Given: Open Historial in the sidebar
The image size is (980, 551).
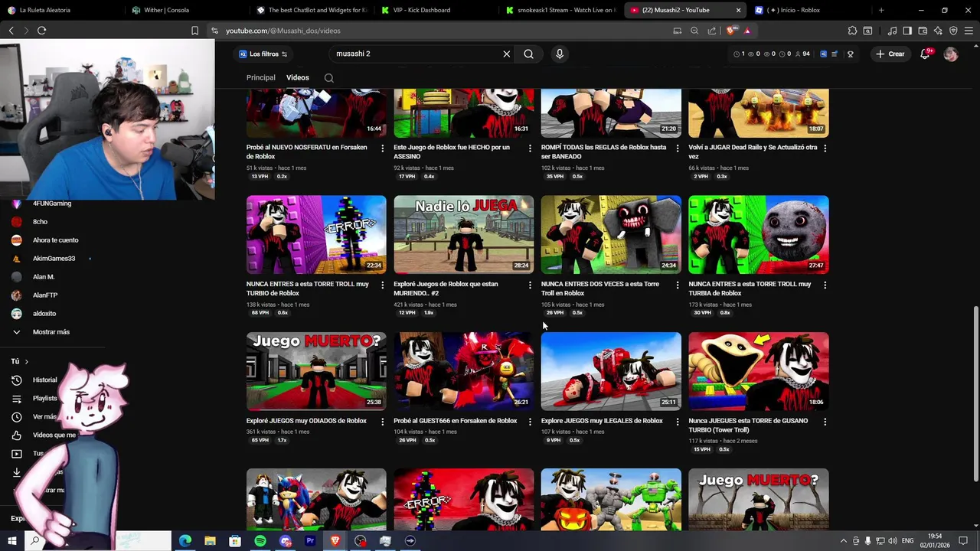Looking at the screenshot, I should pyautogui.click(x=44, y=380).
